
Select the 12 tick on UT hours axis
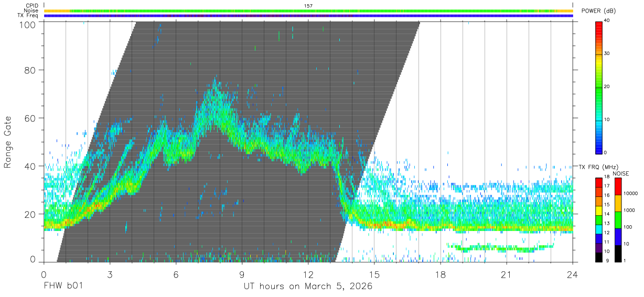pos(308,275)
